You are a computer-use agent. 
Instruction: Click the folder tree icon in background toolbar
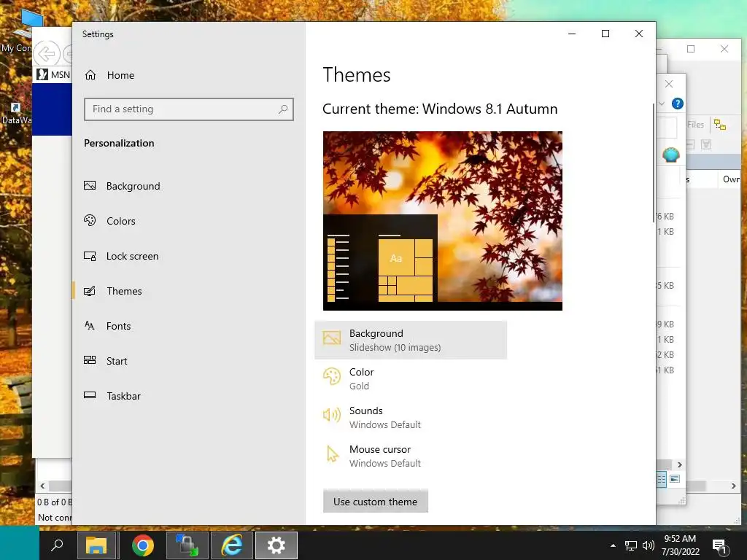pyautogui.click(x=720, y=125)
